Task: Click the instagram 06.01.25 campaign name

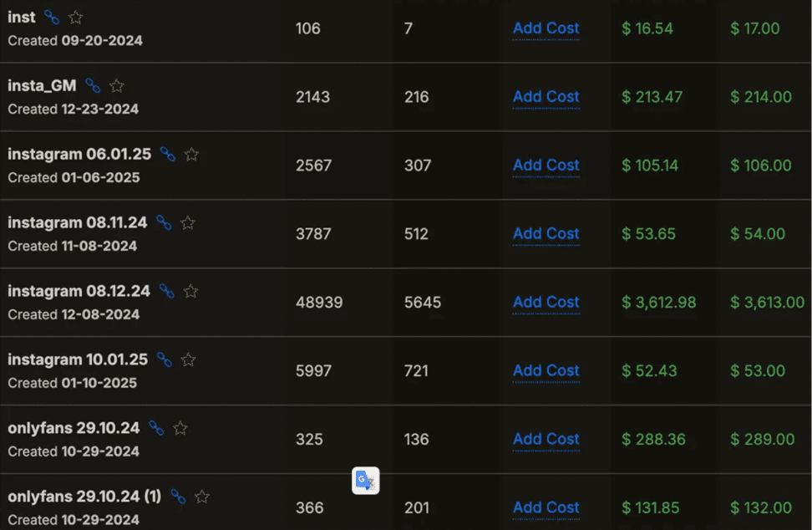Action: [x=79, y=154]
